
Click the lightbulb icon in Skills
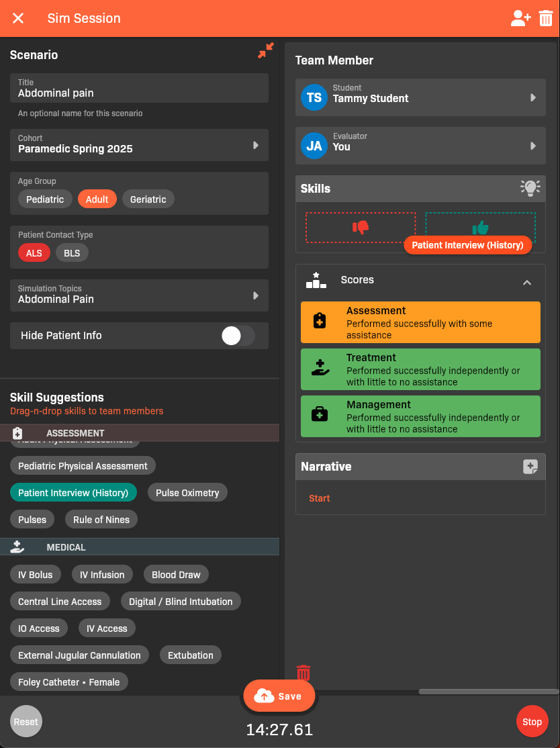530,189
